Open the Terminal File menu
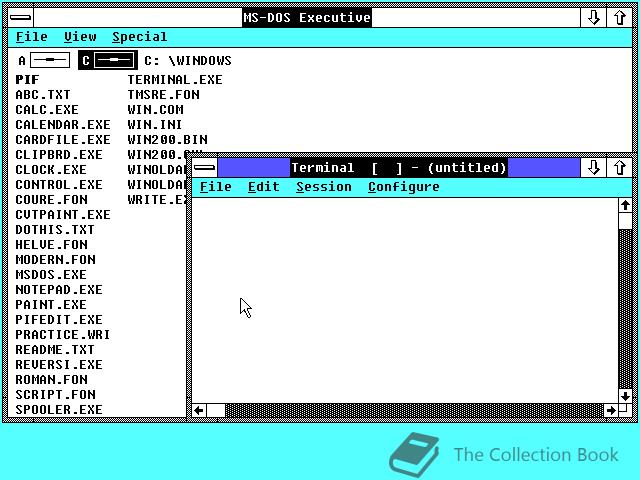This screenshot has width=640, height=480. pos(216,187)
